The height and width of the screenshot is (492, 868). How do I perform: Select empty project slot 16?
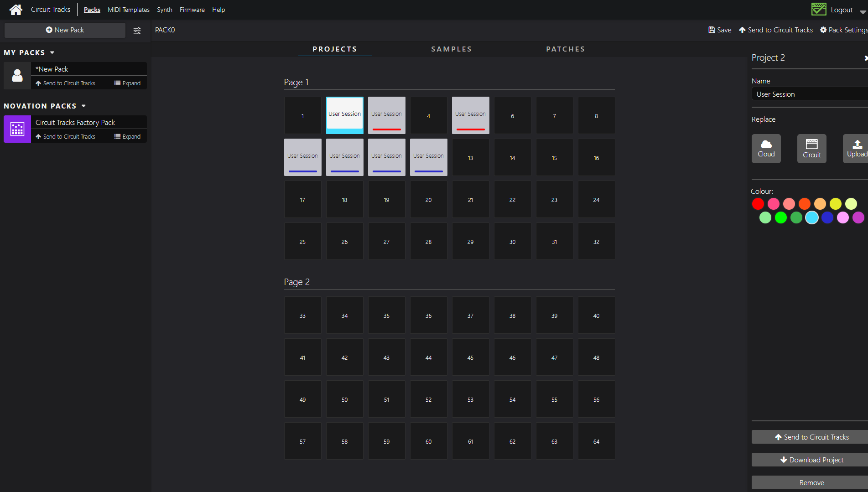[x=597, y=157]
